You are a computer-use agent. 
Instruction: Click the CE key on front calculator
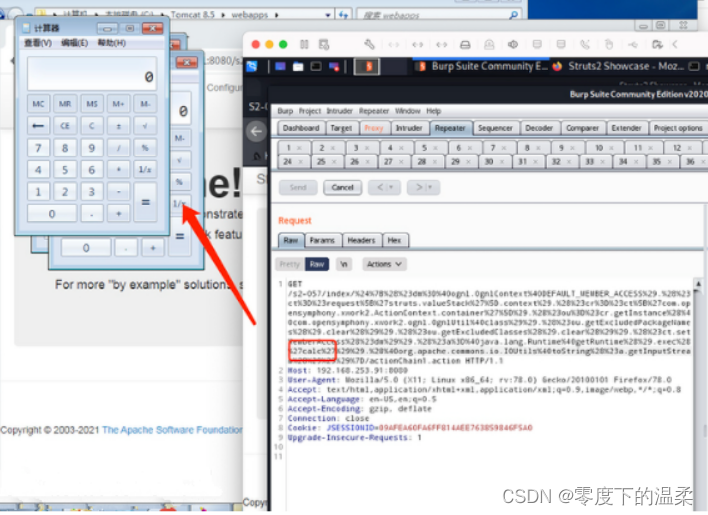(65, 126)
